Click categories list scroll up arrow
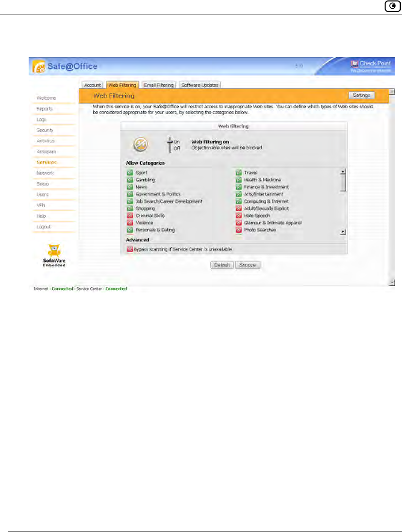The width and height of the screenshot is (402, 532). [343, 172]
